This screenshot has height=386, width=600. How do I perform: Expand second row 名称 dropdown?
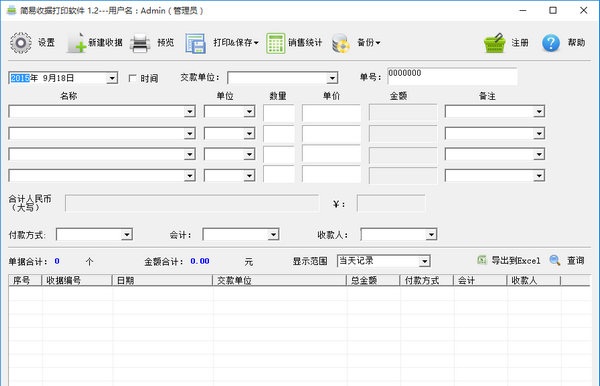click(x=190, y=134)
